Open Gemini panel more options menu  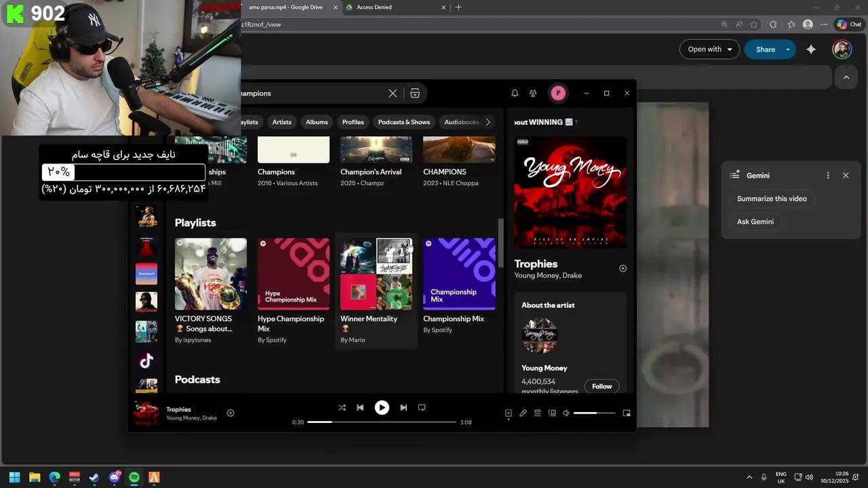click(x=828, y=176)
